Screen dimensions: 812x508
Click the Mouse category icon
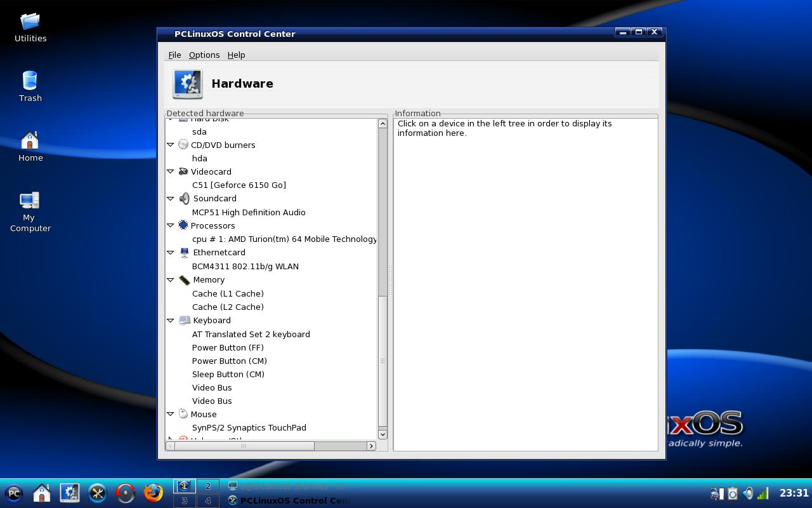click(x=183, y=414)
